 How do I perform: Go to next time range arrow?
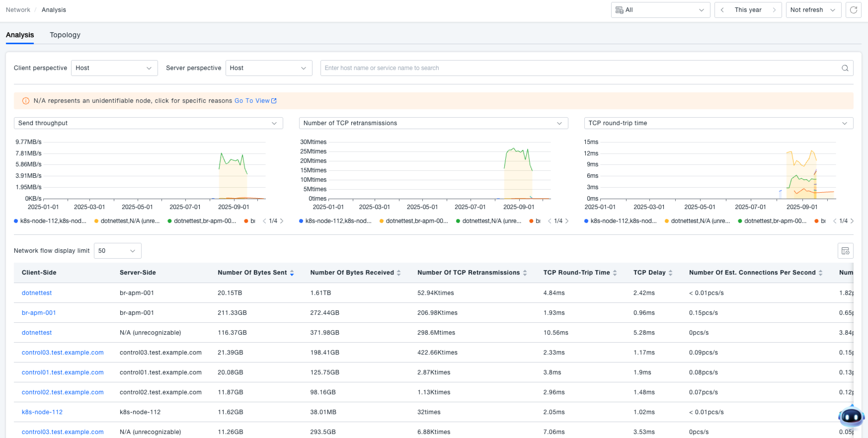pos(774,10)
